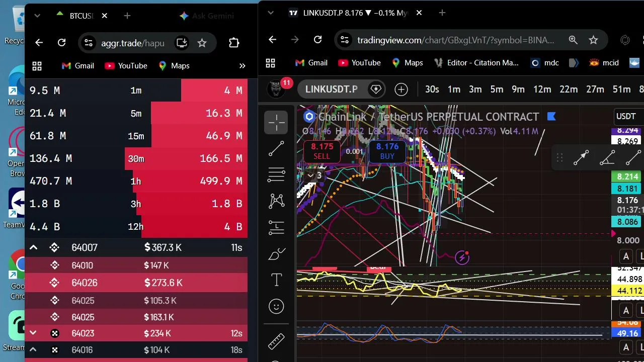Select the 3m chart timeframe
644x362 pixels.
[x=475, y=89]
